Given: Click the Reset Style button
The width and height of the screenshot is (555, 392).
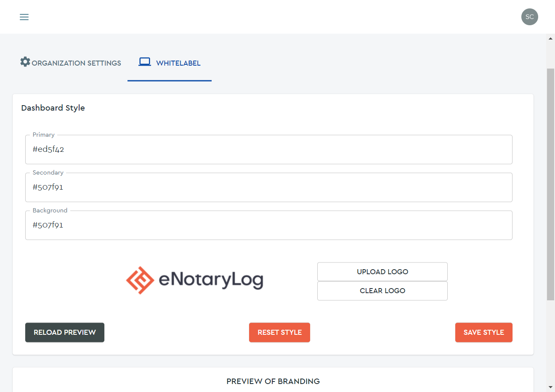Looking at the screenshot, I should point(279,332).
